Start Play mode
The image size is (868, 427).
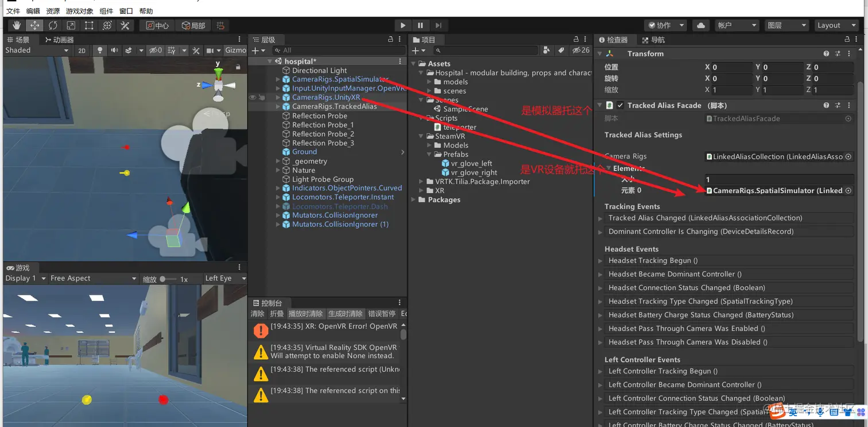point(403,25)
